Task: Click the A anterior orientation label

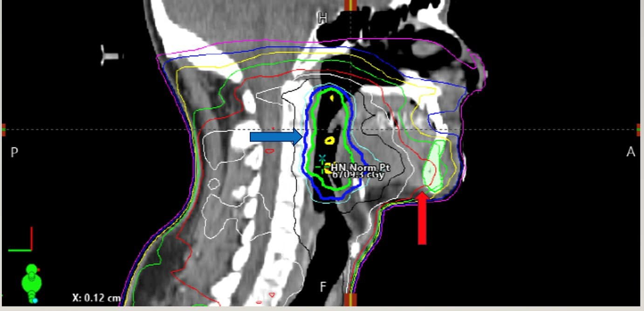Action: coord(630,152)
